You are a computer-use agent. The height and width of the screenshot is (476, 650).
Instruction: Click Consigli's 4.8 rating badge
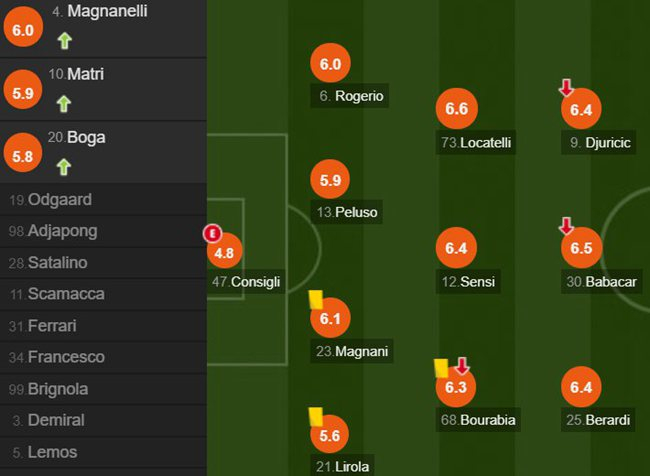tap(224, 252)
